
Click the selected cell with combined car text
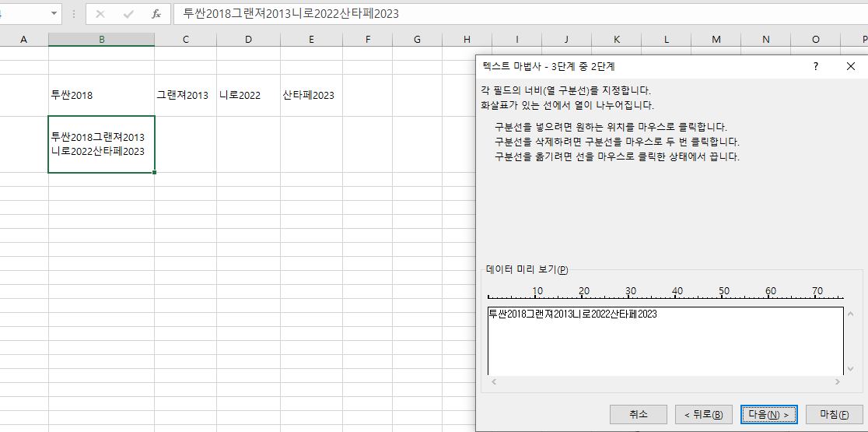pos(101,144)
